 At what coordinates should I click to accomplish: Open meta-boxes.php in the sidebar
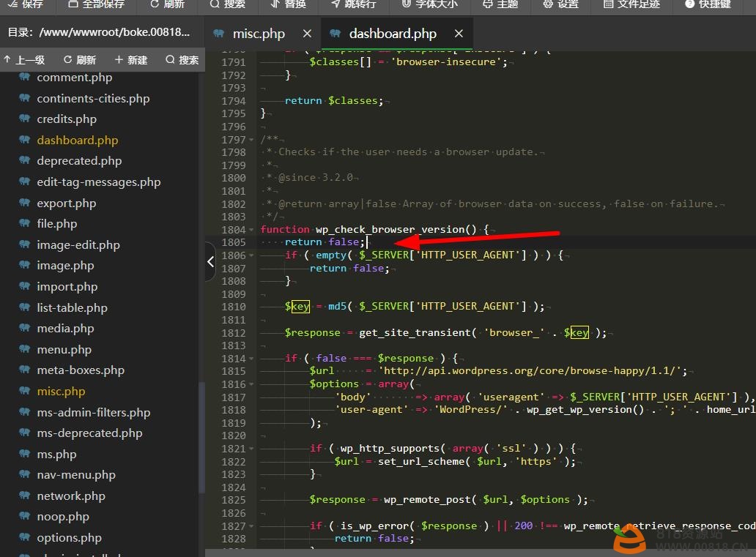click(81, 370)
